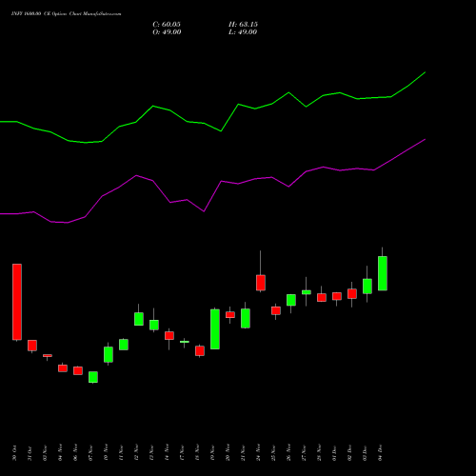Select the low value L: 49.00
Image resolution: width=476 pixels, height=476 pixels.
243,32
